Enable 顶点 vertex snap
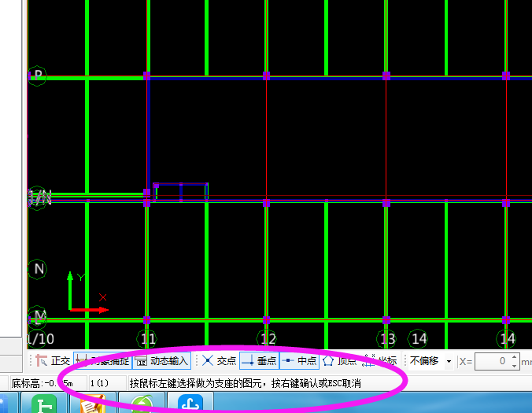Image resolution: width=532 pixels, height=413 pixels. pyautogui.click(x=339, y=361)
